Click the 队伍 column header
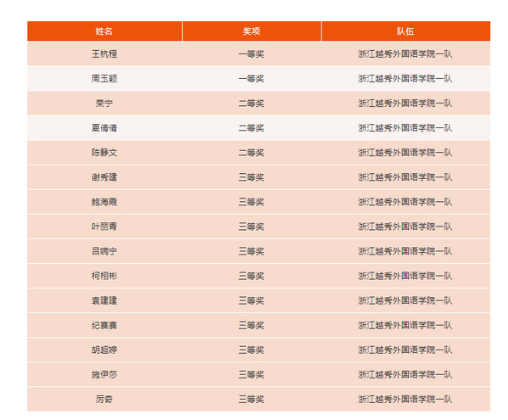This screenshot has height=420, width=508. [x=405, y=31]
